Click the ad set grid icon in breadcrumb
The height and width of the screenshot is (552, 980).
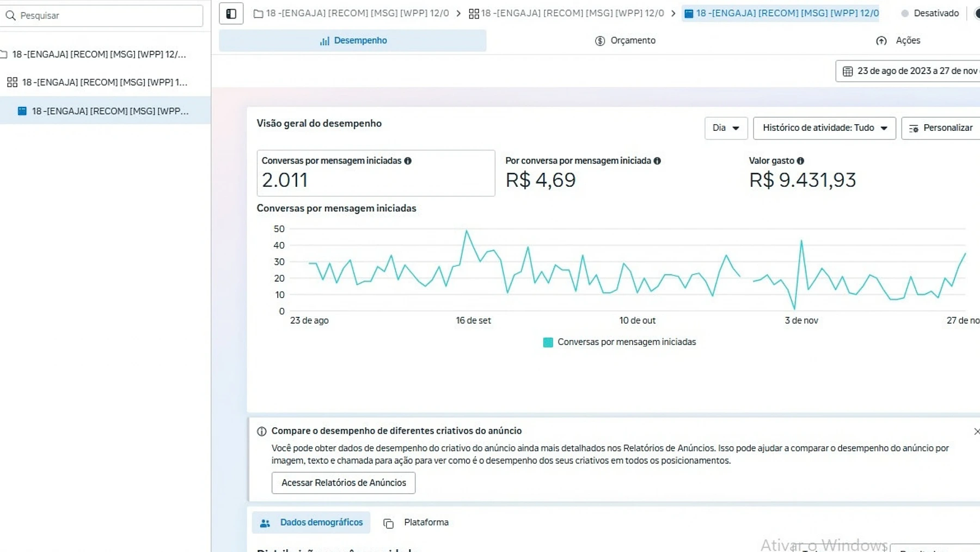point(474,14)
